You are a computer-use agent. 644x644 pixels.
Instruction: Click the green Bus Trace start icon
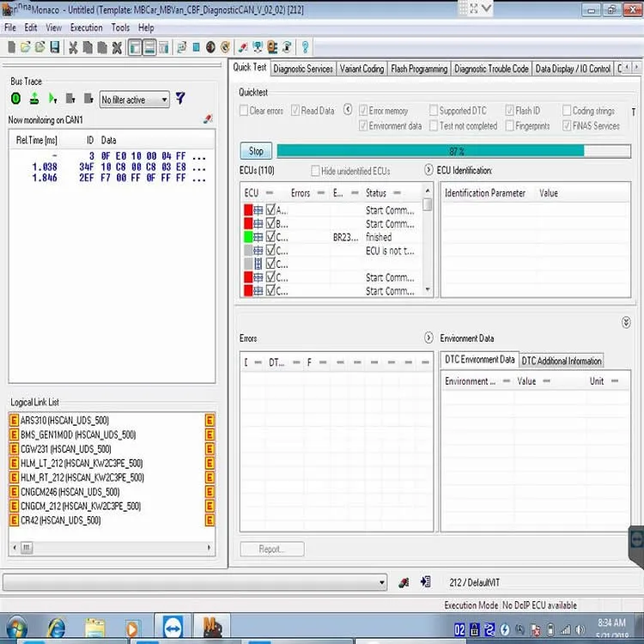pos(15,99)
